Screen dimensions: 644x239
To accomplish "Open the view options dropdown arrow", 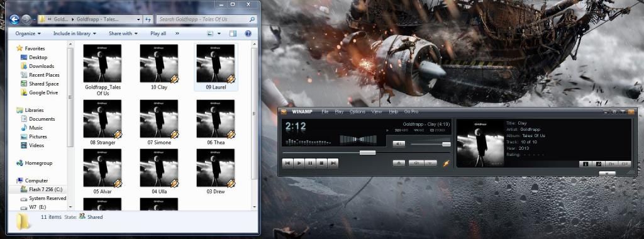I will click(219, 34).
